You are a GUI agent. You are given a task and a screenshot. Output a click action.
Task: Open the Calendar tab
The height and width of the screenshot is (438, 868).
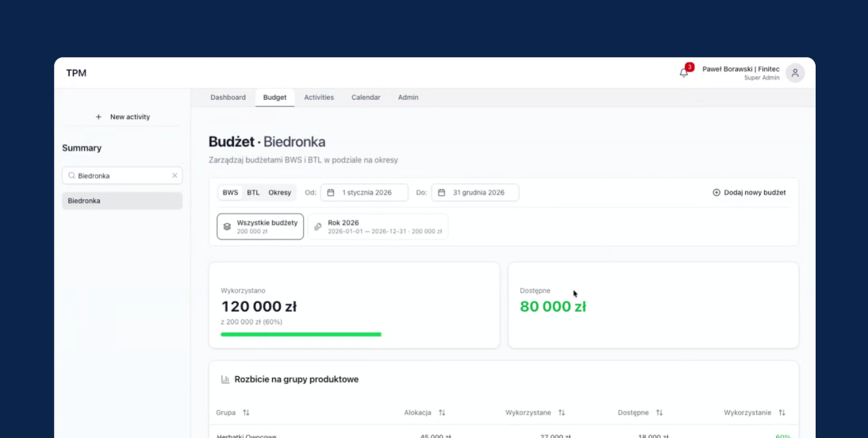click(x=366, y=98)
